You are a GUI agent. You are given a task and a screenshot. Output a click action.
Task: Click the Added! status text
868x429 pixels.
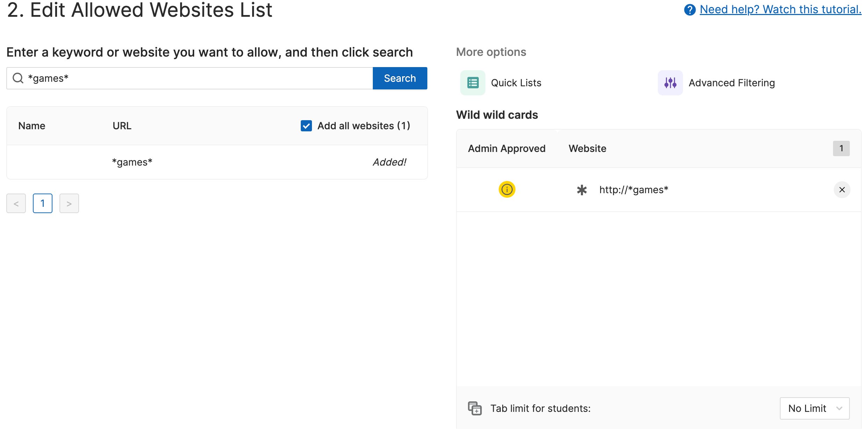[389, 162]
